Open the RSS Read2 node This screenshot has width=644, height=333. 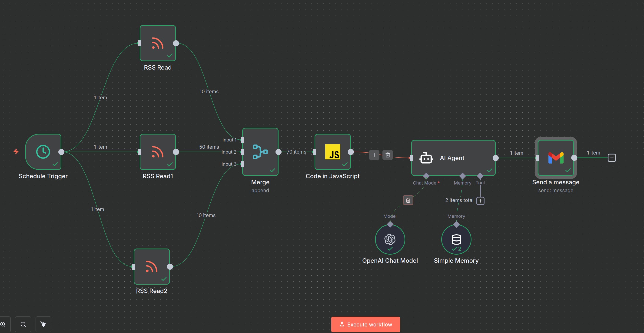click(152, 266)
